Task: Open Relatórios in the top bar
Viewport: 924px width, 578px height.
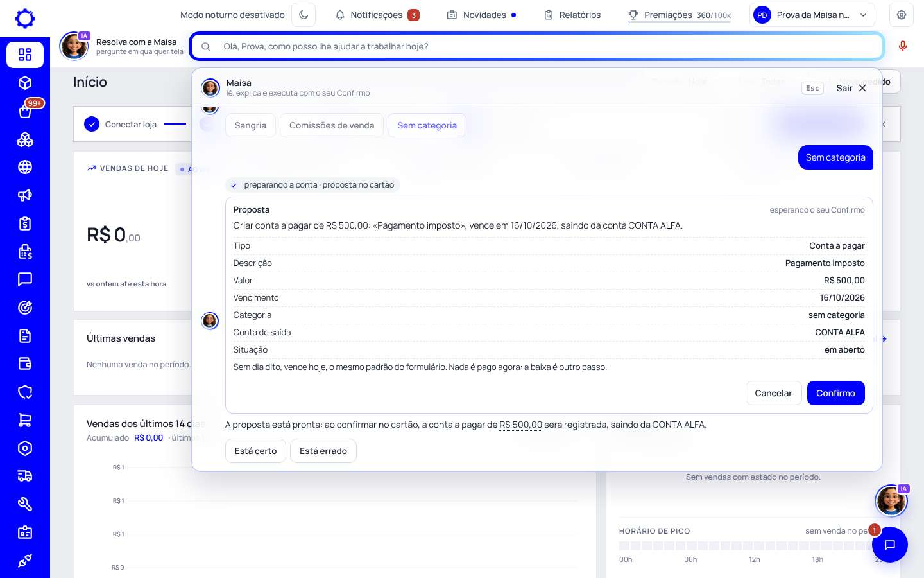Action: pyautogui.click(x=572, y=15)
